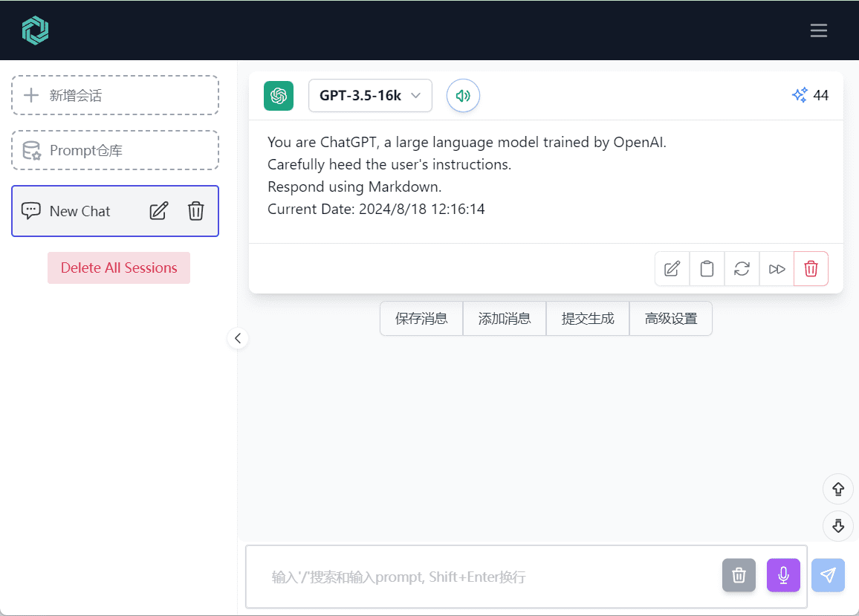Screen dimensions: 859x616
Task: Click the 添加消息 add message button
Action: pyautogui.click(x=505, y=319)
